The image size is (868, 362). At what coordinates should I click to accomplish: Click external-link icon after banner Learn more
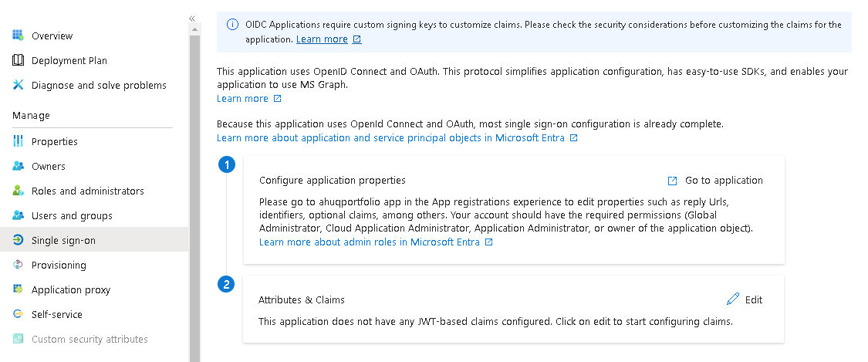[357, 39]
